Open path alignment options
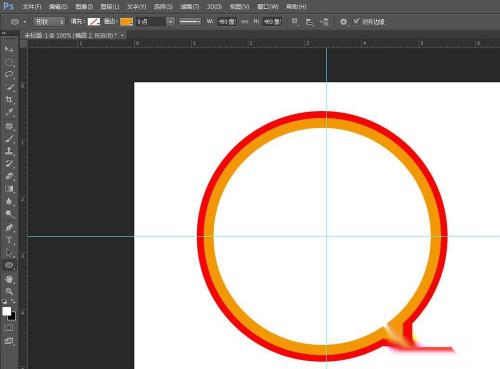The image size is (500, 369). coord(309,22)
